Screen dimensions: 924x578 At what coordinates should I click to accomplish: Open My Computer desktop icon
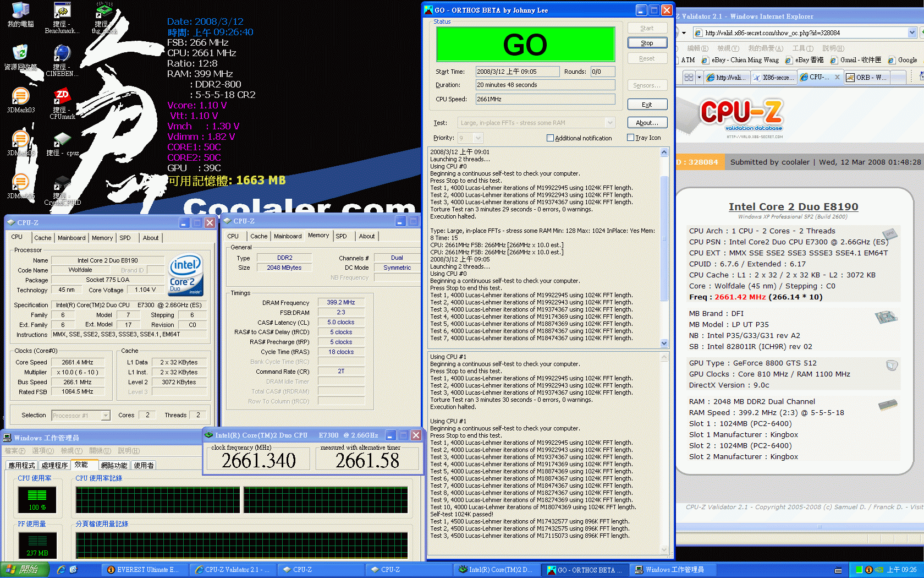pyautogui.click(x=20, y=15)
